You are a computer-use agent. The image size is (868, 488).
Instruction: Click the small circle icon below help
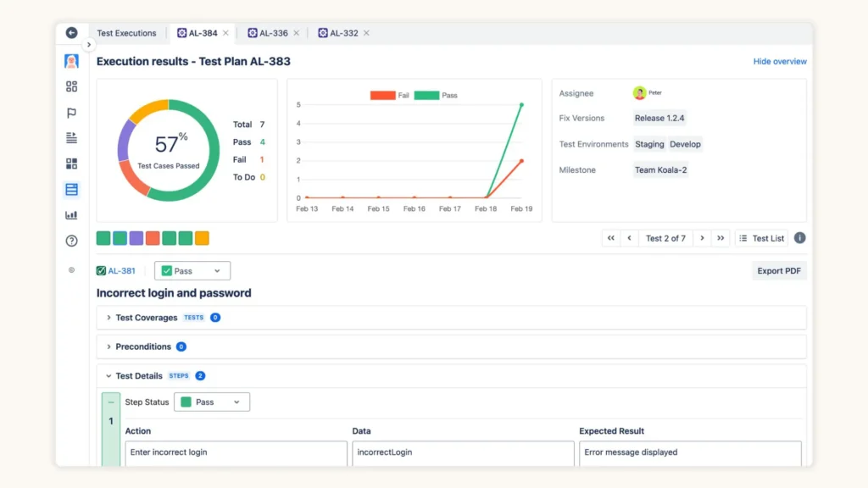pos(71,270)
